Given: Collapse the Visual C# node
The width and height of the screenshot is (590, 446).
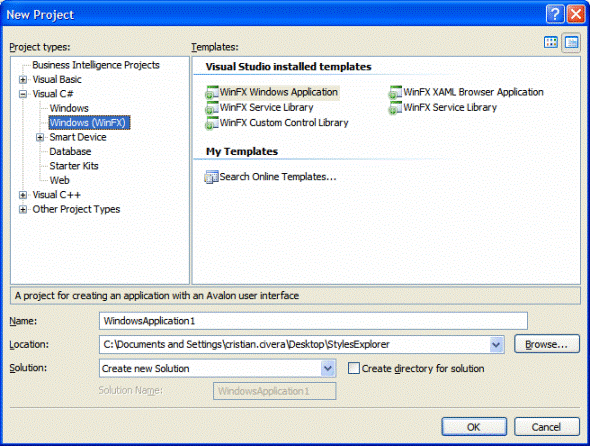Looking at the screenshot, I should pos(23,94).
